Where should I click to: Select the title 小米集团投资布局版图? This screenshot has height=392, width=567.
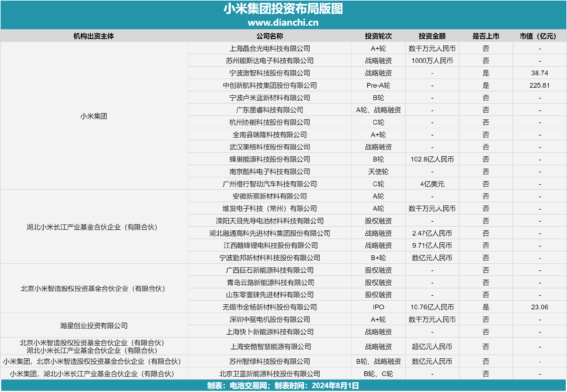pyautogui.click(x=283, y=9)
